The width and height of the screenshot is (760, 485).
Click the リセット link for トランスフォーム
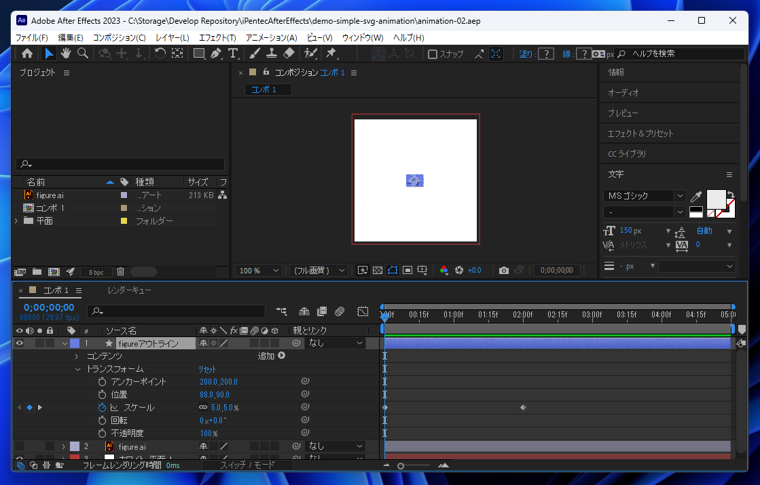point(207,369)
